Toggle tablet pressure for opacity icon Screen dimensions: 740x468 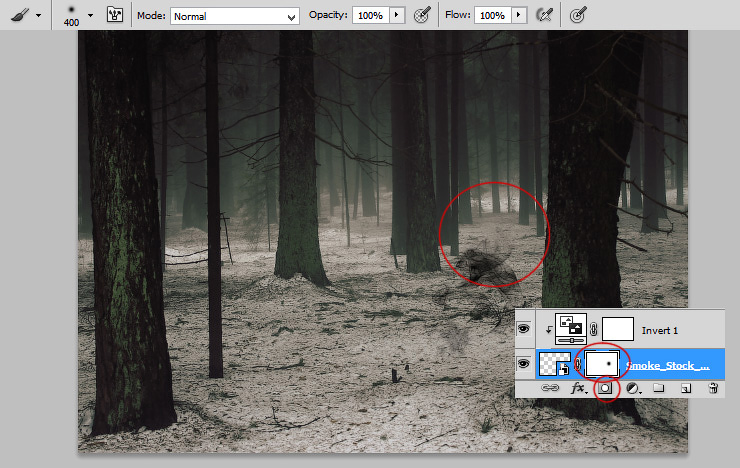click(x=421, y=15)
